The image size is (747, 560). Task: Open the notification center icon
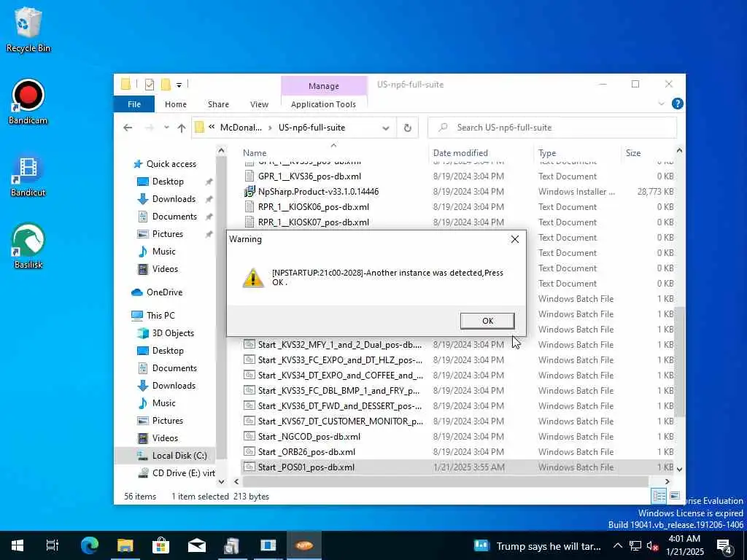click(x=724, y=546)
